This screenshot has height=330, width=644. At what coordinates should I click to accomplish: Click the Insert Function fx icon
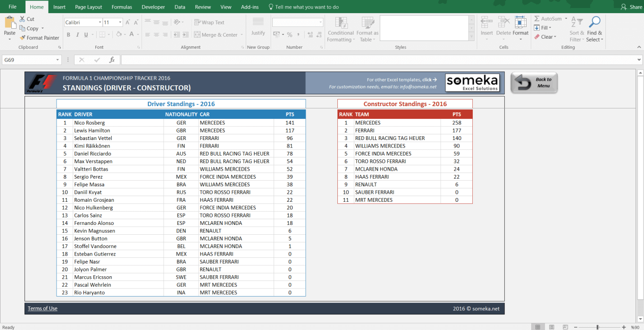tap(112, 60)
